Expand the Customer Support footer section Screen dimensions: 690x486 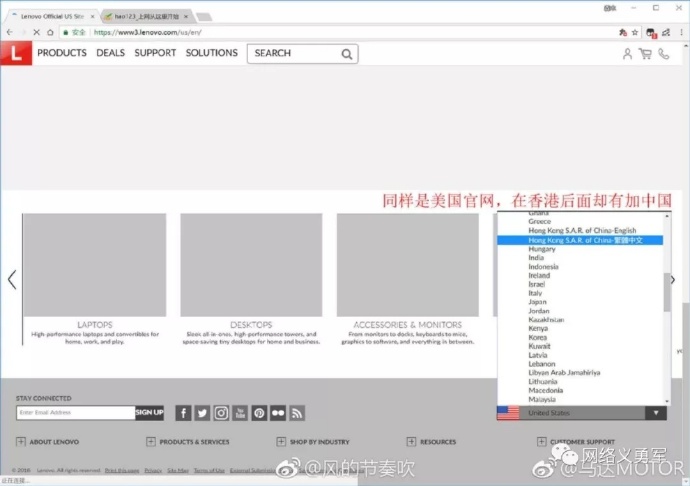click(541, 441)
